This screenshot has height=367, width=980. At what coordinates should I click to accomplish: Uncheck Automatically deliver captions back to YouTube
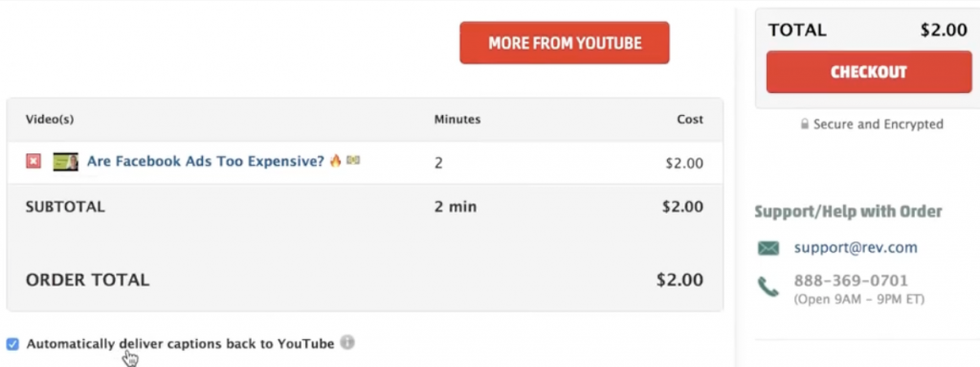[x=12, y=344]
